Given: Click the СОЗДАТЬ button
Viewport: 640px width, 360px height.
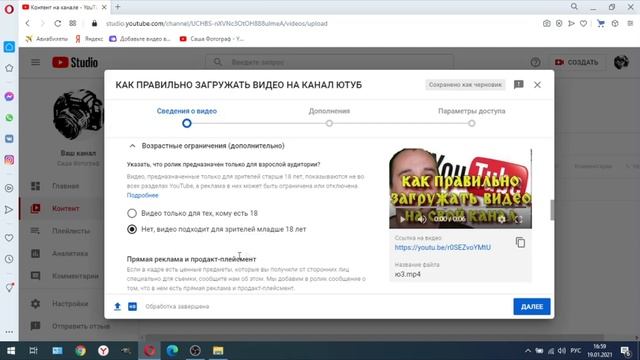Looking at the screenshot, I should tap(576, 62).
